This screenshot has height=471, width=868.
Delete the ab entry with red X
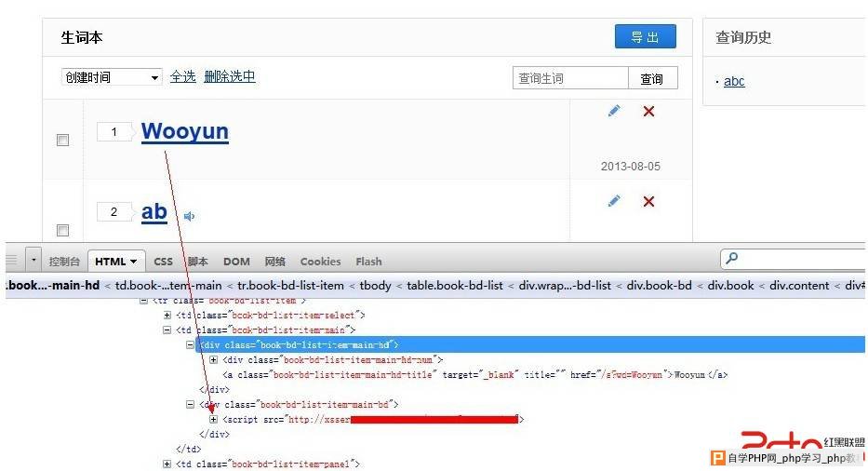(x=648, y=201)
